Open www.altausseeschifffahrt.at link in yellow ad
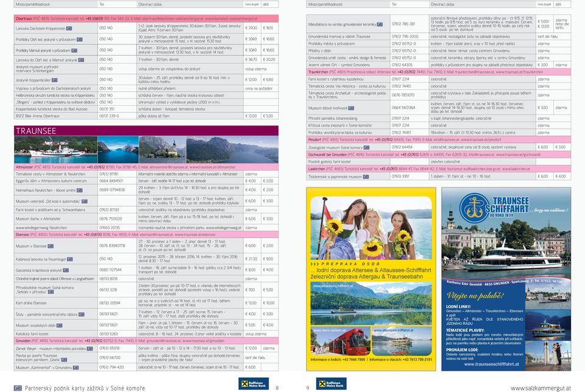Image resolution: width=585 pixels, height=392 pixels. tap(333, 286)
